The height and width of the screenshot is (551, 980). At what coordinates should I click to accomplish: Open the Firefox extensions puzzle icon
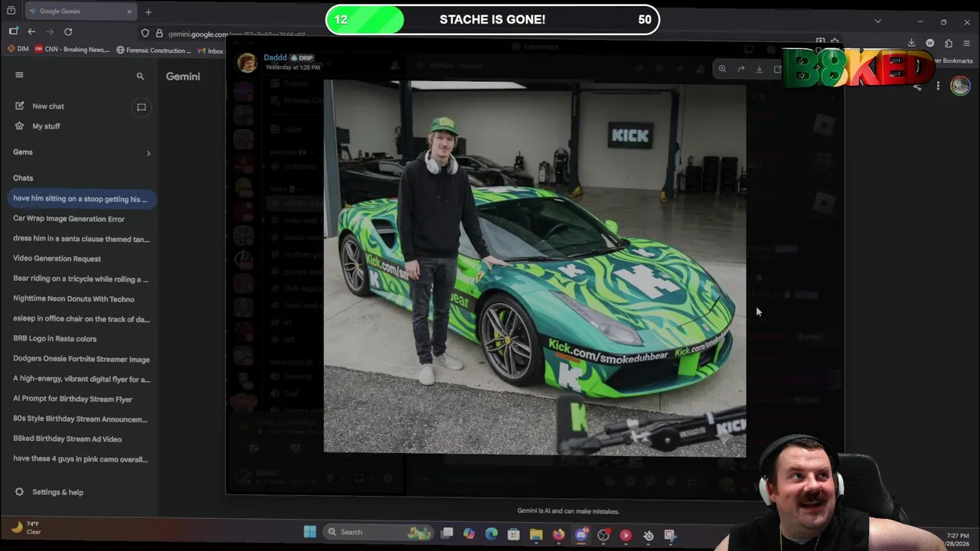click(x=949, y=43)
